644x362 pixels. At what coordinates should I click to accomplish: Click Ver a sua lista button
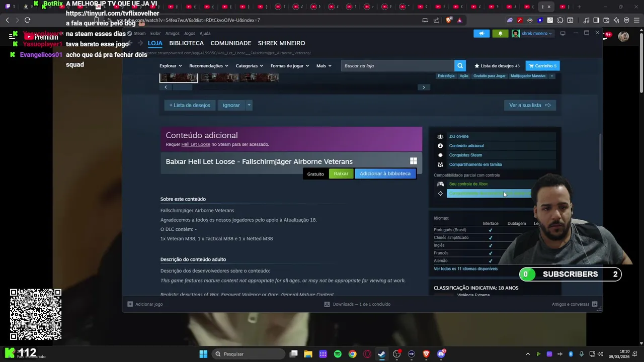(x=530, y=105)
